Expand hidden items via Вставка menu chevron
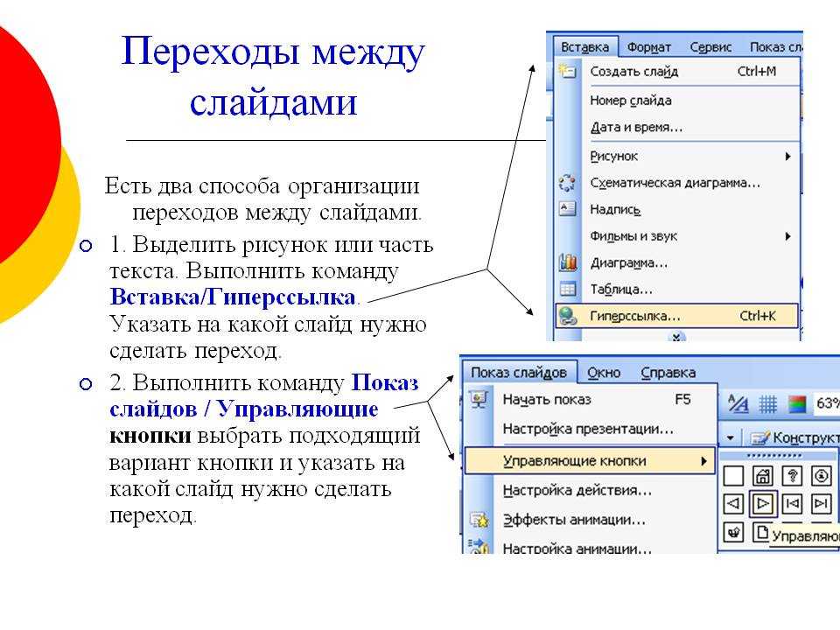This screenshot has height=630, width=840. pos(676,336)
